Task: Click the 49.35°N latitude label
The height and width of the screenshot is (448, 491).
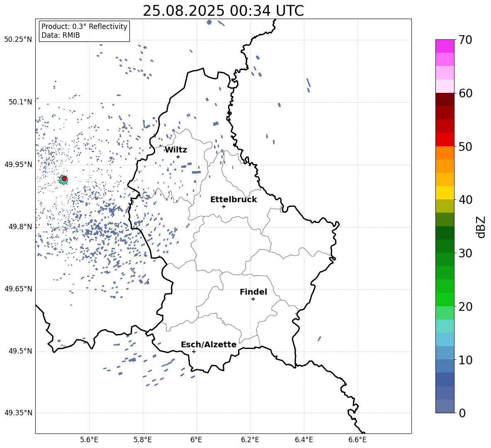Action: pyautogui.click(x=18, y=413)
